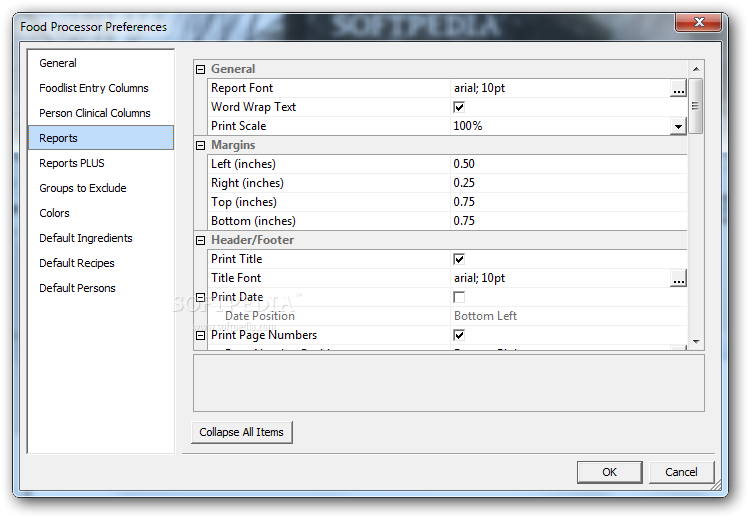Uncheck the Print Title checkbox
Screen dimensions: 749x518
point(459,259)
